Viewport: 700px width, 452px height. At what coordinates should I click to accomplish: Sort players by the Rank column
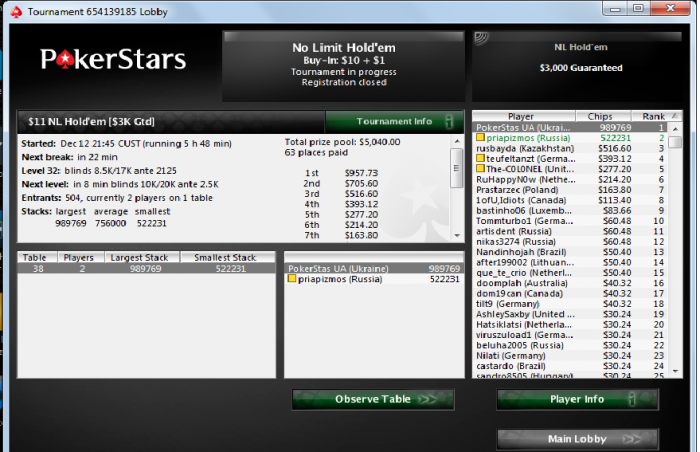point(657,116)
